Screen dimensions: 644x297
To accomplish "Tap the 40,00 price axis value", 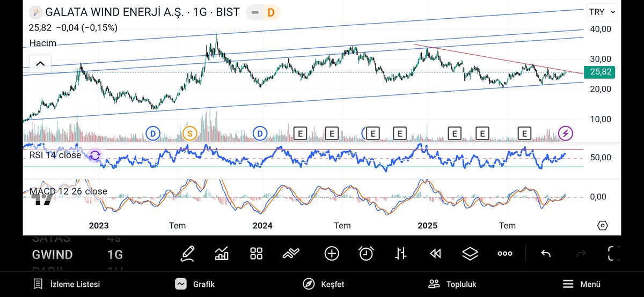I will (x=601, y=28).
